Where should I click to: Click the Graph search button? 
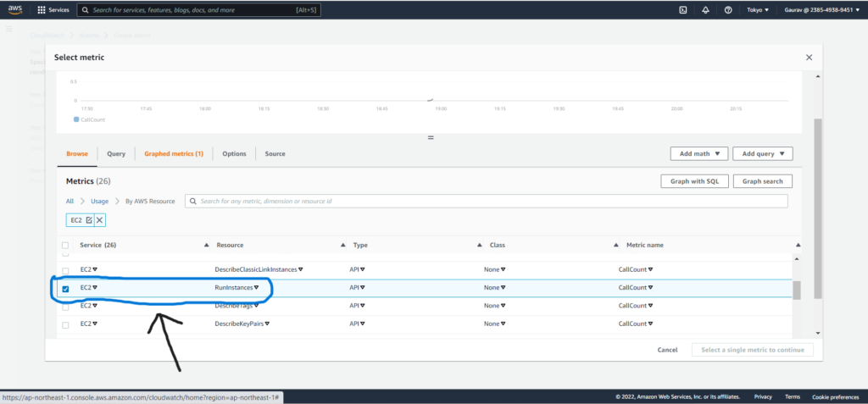pyautogui.click(x=762, y=181)
